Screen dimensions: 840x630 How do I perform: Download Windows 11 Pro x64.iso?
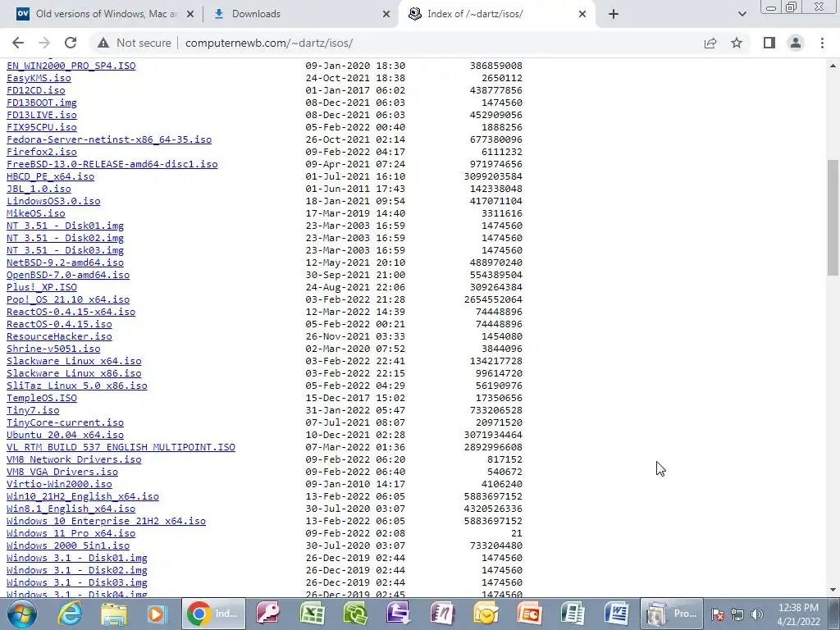[x=71, y=533]
